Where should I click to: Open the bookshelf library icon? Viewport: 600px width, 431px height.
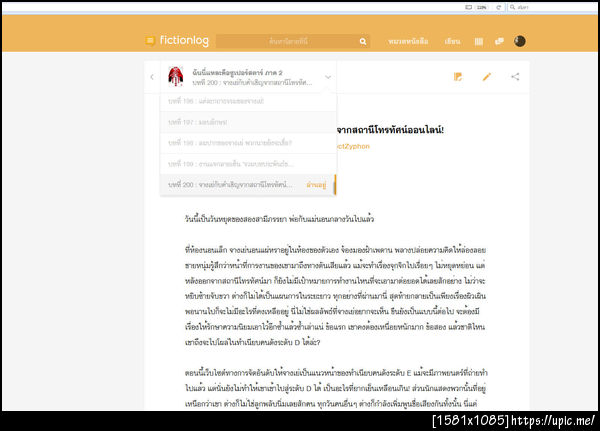479,41
